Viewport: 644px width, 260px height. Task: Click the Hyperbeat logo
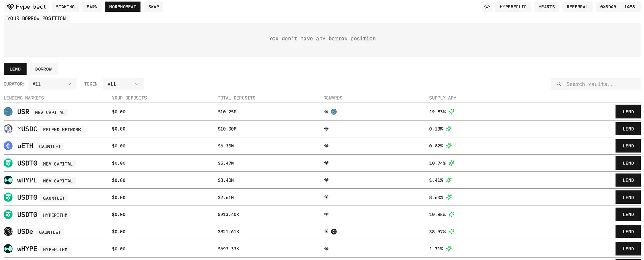(27, 7)
